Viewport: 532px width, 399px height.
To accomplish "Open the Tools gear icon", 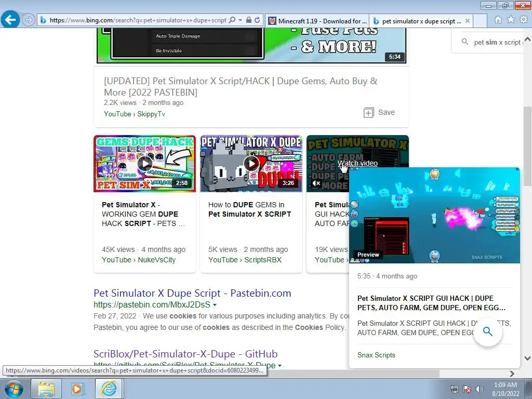I will (524, 20).
